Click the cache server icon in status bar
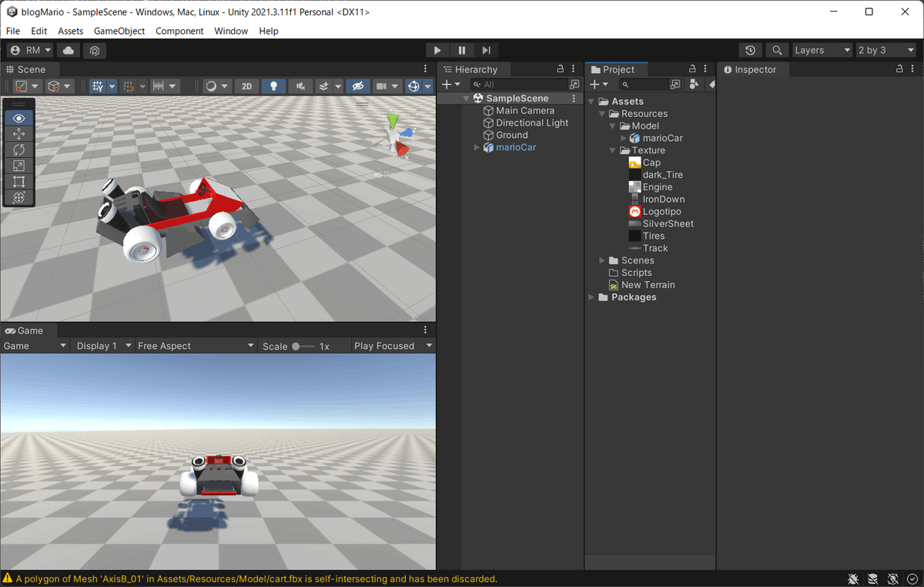 coord(873,579)
